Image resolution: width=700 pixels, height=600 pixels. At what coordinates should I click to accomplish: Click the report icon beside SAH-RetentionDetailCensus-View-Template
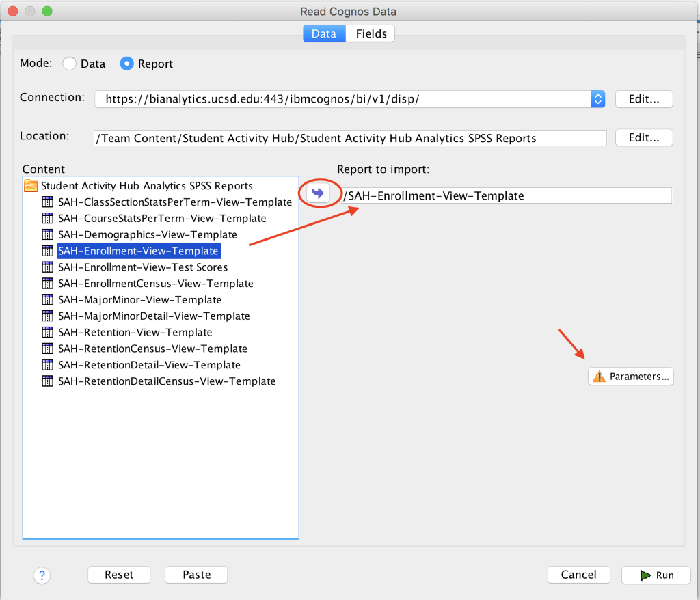(47, 381)
